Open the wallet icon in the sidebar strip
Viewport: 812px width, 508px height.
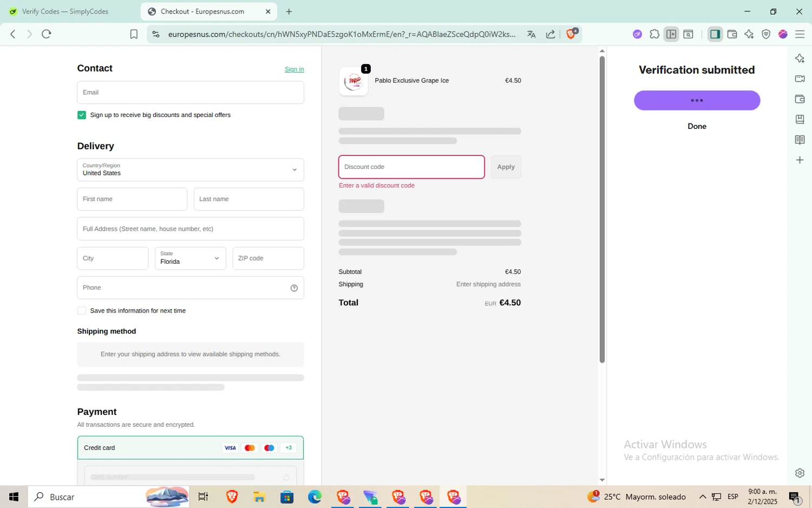click(800, 99)
